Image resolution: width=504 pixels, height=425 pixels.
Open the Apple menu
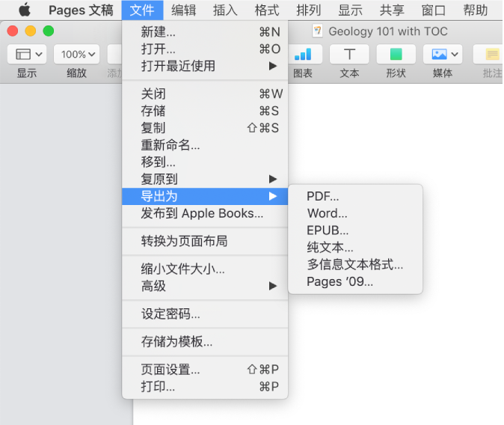point(25,10)
